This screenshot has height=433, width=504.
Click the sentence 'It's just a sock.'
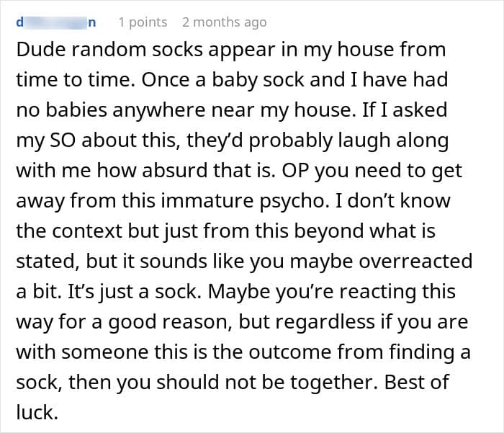(135, 292)
